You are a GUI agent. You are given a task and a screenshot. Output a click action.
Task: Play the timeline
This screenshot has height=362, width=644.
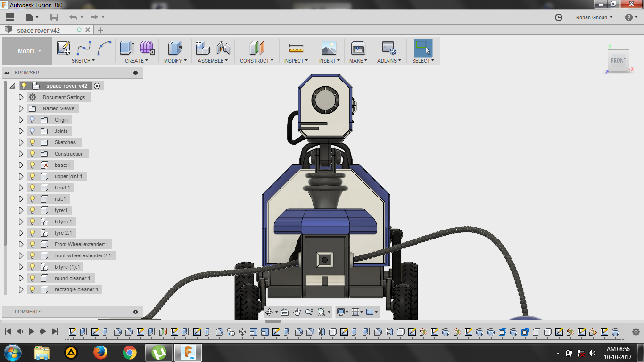[32, 332]
